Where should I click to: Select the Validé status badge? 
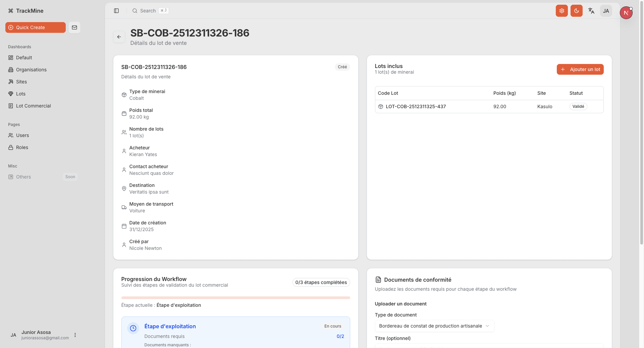coord(578,106)
